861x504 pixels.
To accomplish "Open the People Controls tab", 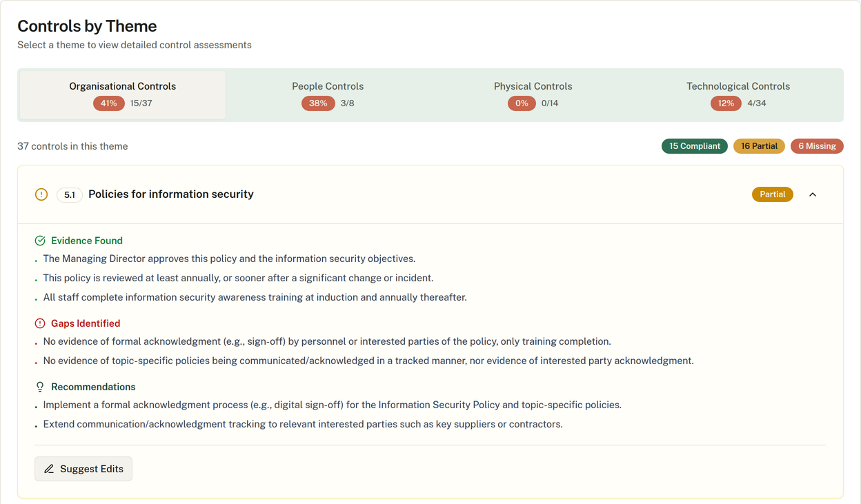I will point(328,95).
